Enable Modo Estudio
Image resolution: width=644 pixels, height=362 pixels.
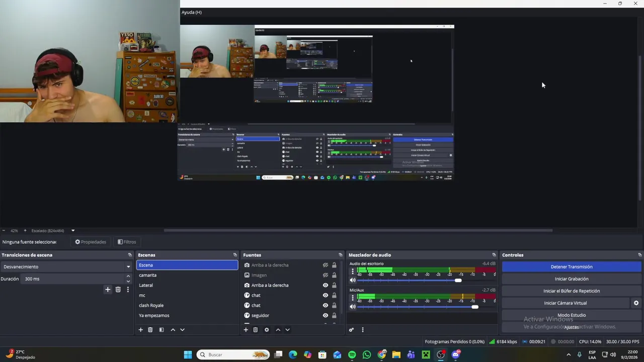tap(572, 315)
